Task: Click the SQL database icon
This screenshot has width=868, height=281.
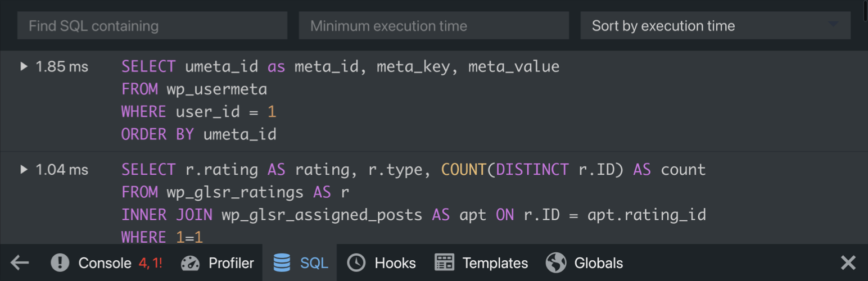Action: tap(282, 262)
